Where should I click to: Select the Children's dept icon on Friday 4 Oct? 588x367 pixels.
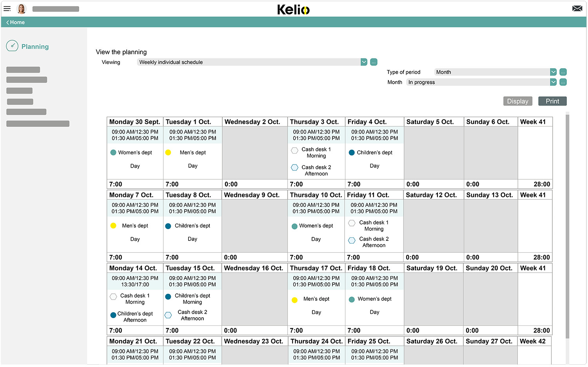click(x=352, y=152)
